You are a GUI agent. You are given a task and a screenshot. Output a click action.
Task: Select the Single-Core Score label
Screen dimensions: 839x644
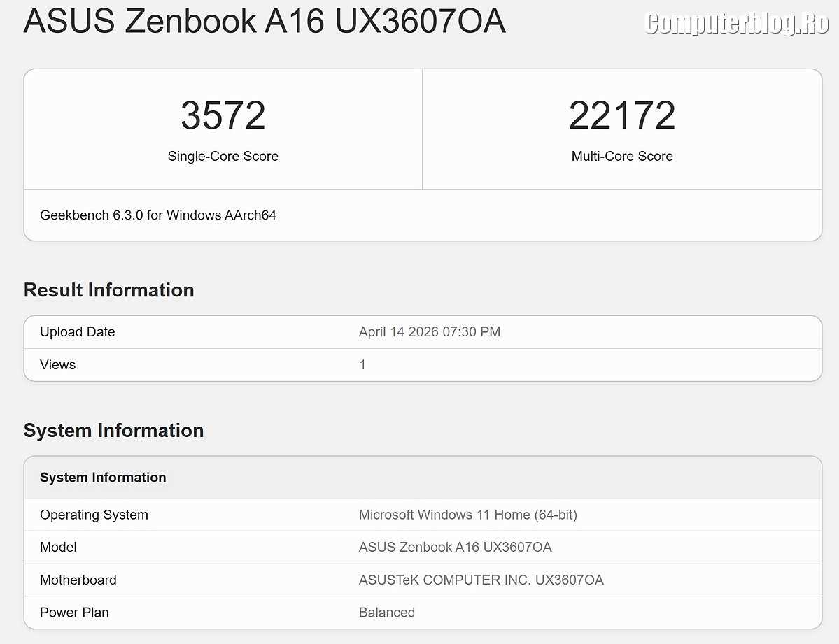[x=223, y=157]
